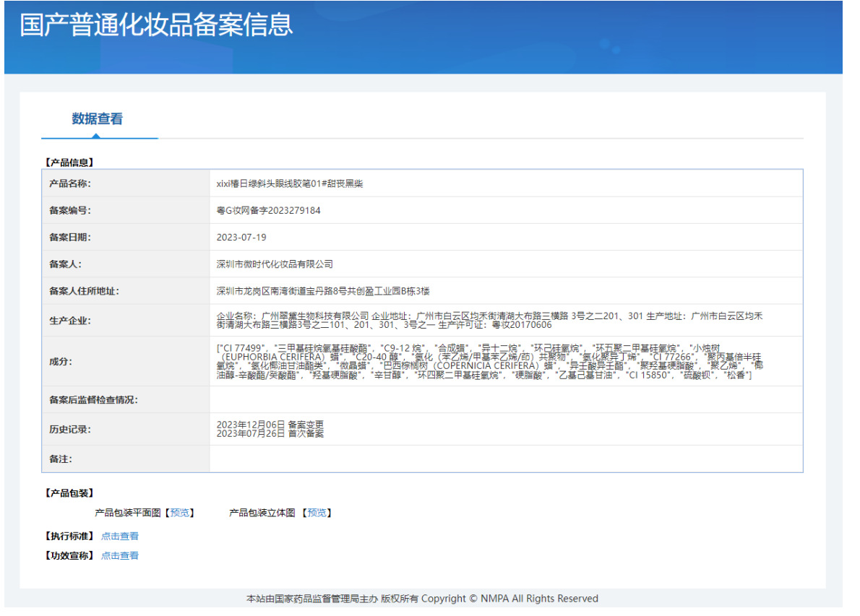Click the 产品名称 label cell
The image size is (860, 616).
[126, 183]
